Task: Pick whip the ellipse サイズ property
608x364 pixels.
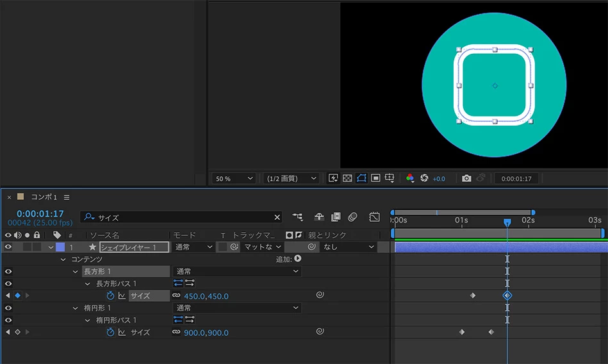Action: [x=320, y=331]
